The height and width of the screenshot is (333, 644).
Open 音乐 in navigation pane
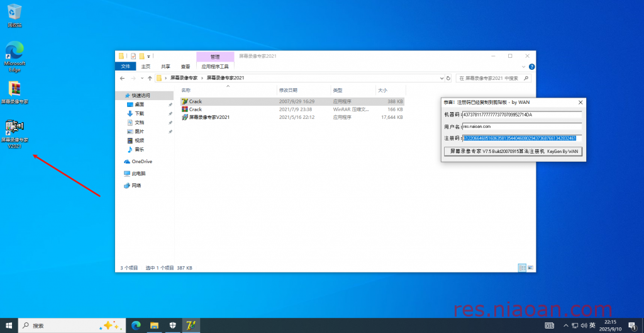coord(139,150)
